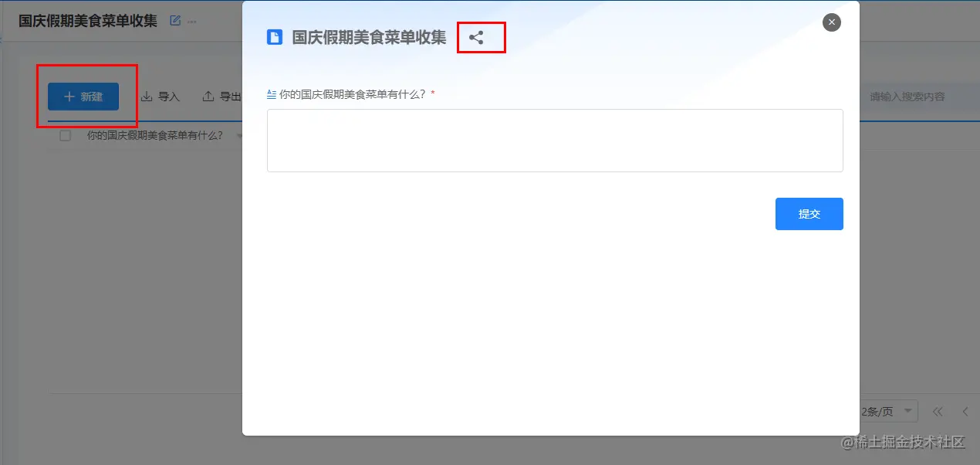Click the 你的国庆假期美食菜单有什么 column header
980x465 pixels.
[x=155, y=135]
